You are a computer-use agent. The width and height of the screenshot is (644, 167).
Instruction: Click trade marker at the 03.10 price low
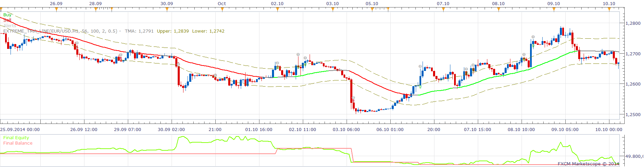pyautogui.click(x=353, y=98)
